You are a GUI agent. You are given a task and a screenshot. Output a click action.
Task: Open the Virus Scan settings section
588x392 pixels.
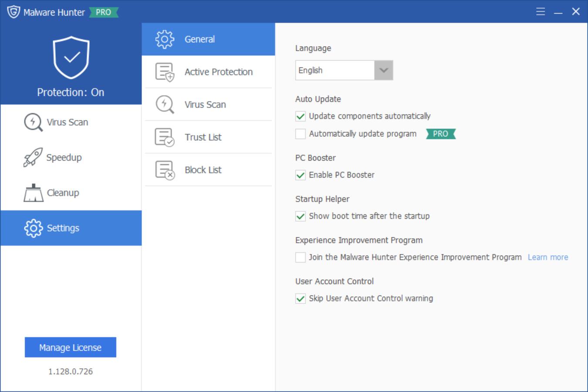pos(204,105)
